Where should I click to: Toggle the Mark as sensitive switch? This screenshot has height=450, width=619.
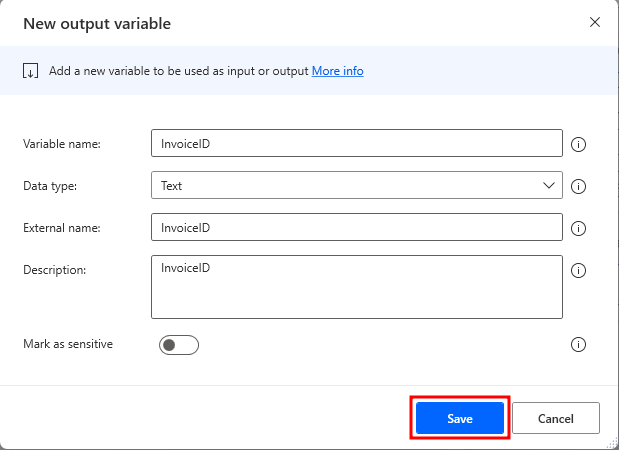pos(179,345)
